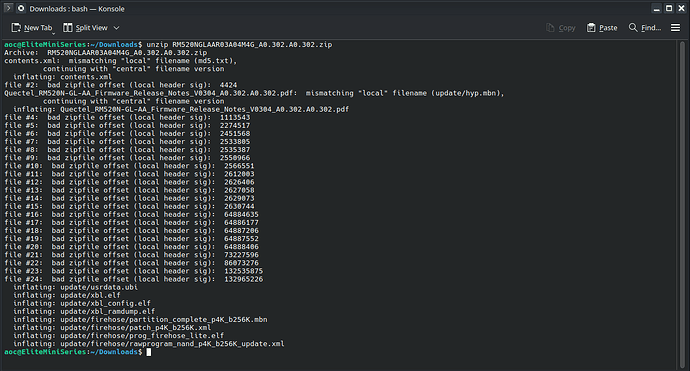This screenshot has height=371, width=690.
Task: Click the Paste toolbar button
Action: pyautogui.click(x=602, y=28)
